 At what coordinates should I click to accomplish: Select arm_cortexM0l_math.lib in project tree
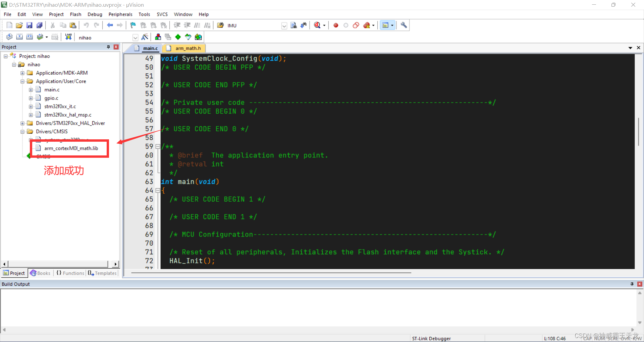pos(71,148)
